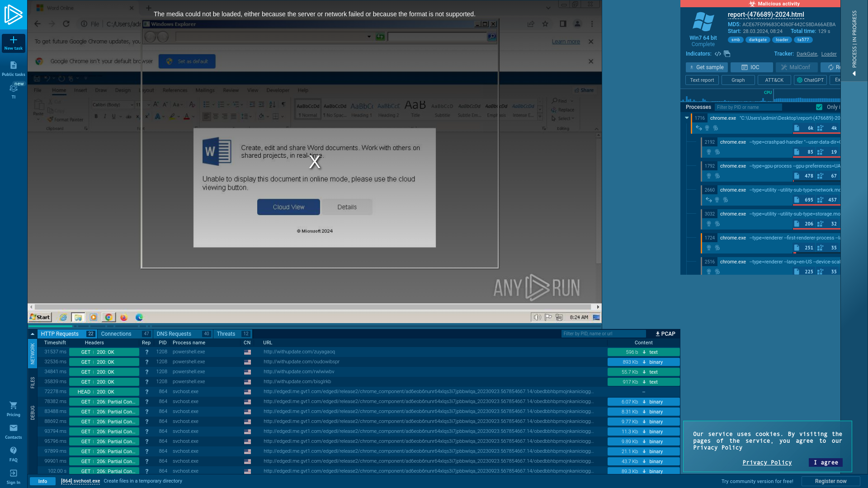Download the PCAP file
The image size is (868, 488).
click(665, 334)
